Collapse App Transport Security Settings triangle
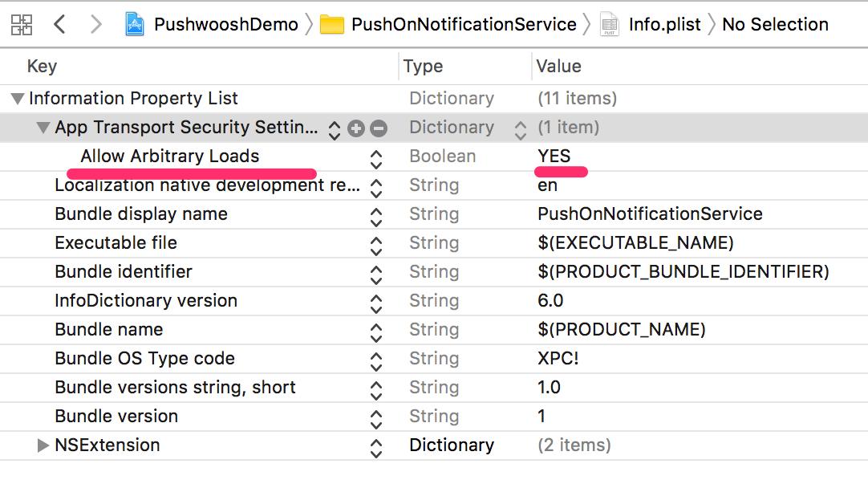This screenshot has height=480, width=868. [x=43, y=128]
